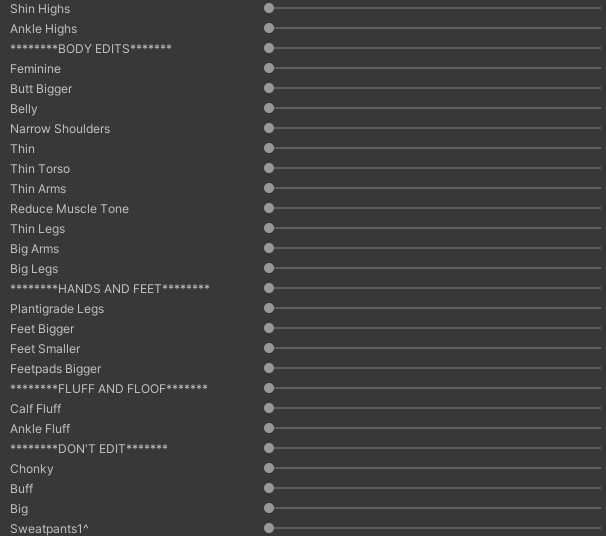
Task: Click the Feetpads Bigger slider knob
Action: coord(269,368)
